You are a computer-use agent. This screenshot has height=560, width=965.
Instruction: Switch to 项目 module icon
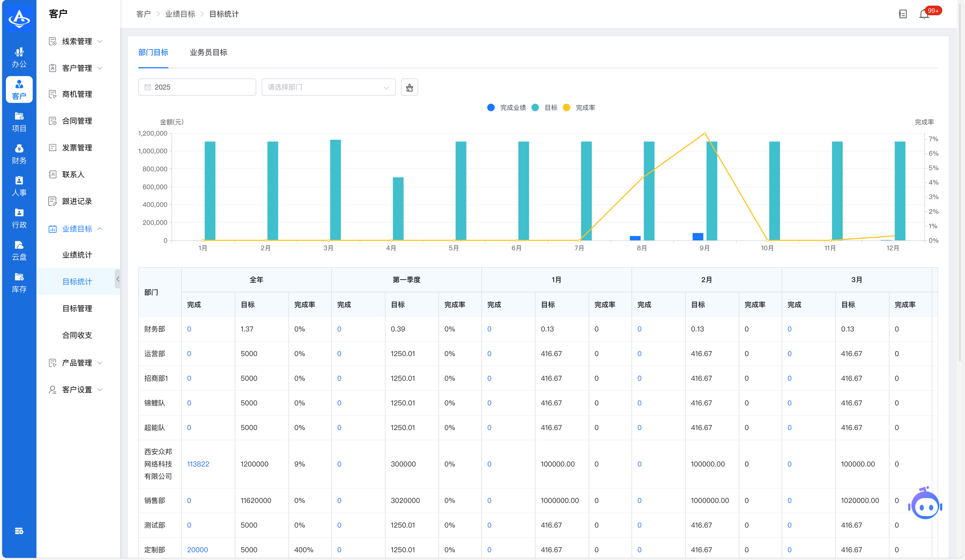point(19,122)
